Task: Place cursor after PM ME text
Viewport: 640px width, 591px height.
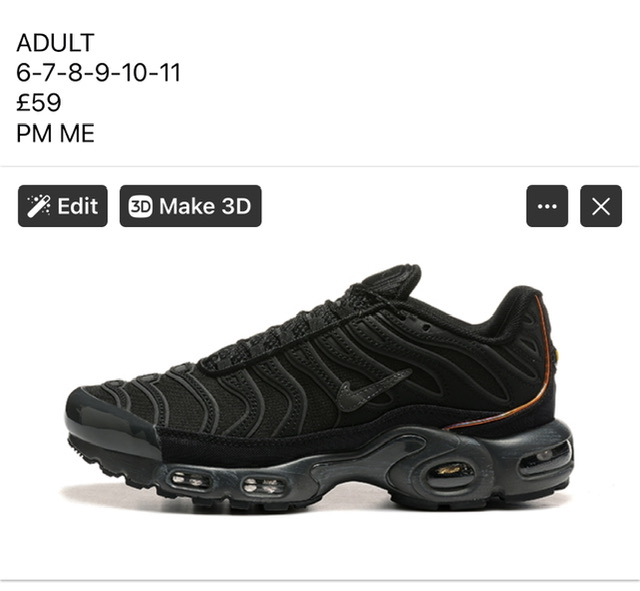Action: click(x=94, y=133)
